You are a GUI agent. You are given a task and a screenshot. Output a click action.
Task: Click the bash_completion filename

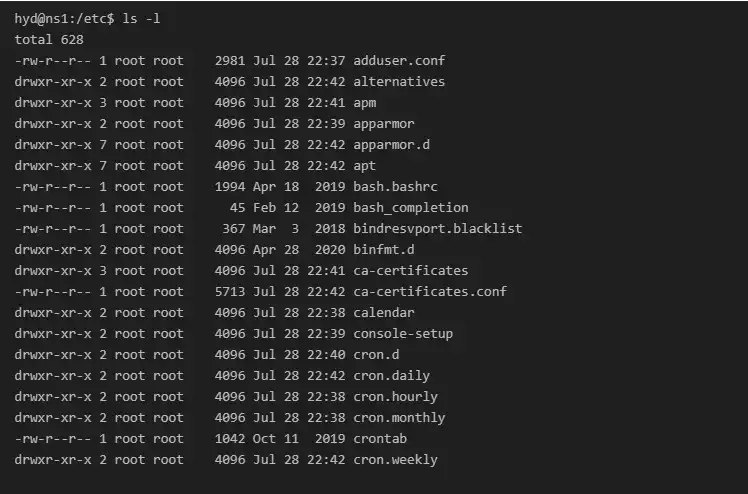point(410,207)
